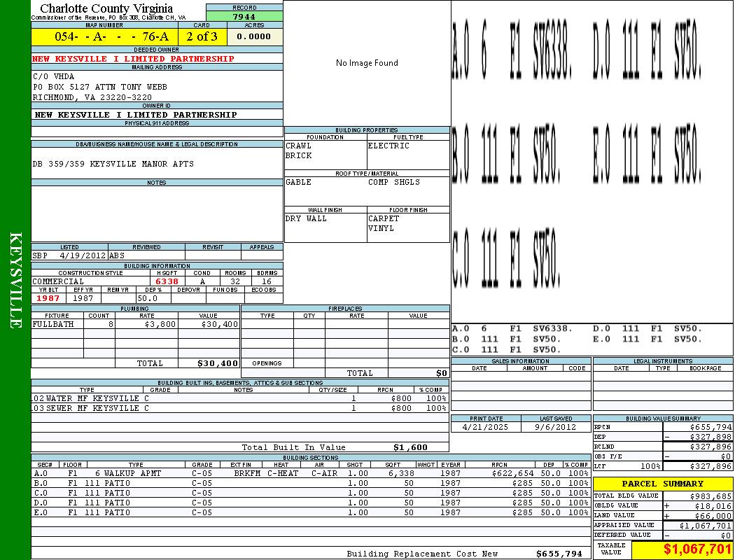Screen dimensions: 735x560
Task: Click TOTAL BLDG VALUE $983,685
Action: 710,496
